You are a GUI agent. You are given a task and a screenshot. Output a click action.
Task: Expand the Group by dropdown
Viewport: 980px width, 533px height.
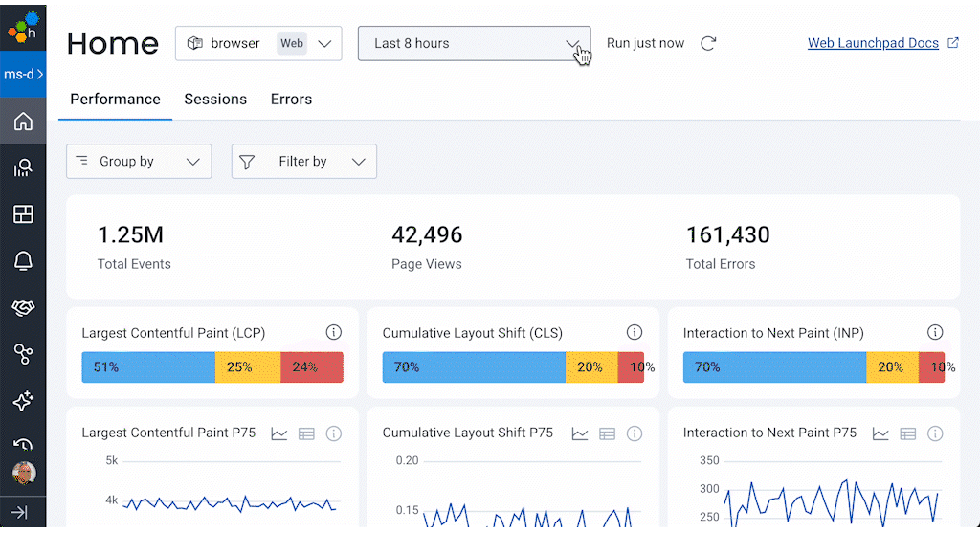(139, 162)
